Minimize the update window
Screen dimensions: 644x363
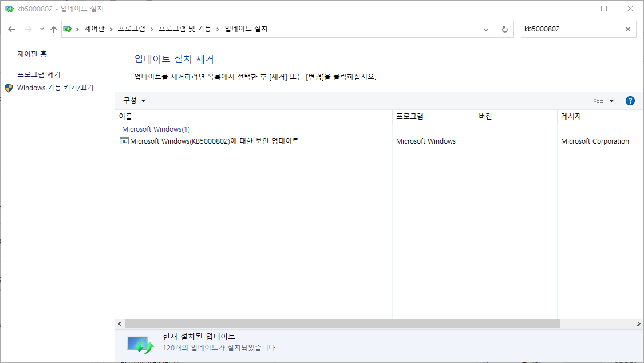pos(578,9)
